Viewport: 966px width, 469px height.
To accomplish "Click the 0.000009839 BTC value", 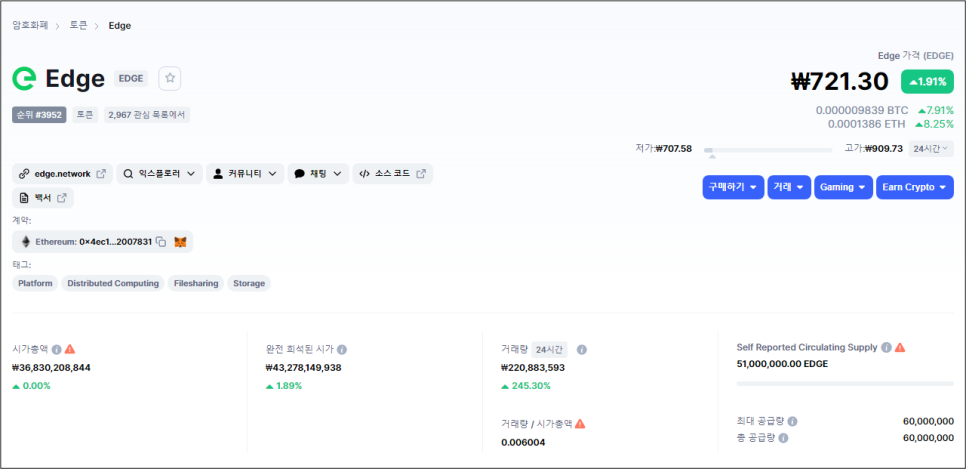I will (862, 110).
